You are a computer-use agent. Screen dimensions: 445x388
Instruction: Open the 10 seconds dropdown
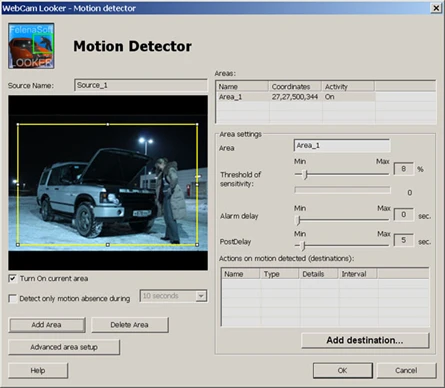(201, 296)
